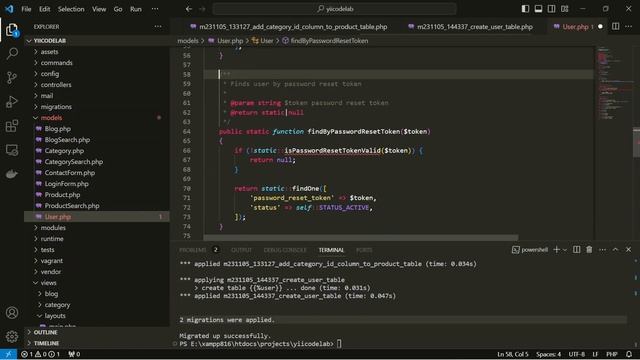Open editor More Actions menu
640x360 pixels.
click(629, 27)
